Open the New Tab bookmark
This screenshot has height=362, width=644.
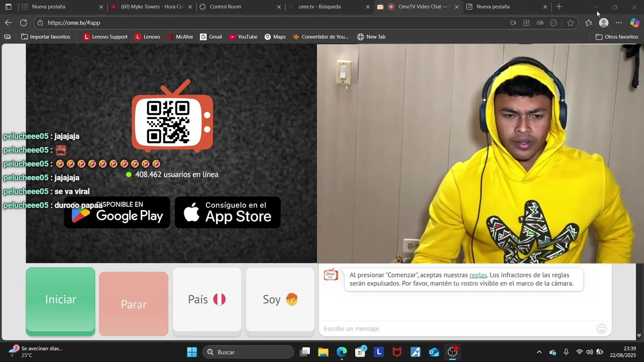pyautogui.click(x=371, y=37)
